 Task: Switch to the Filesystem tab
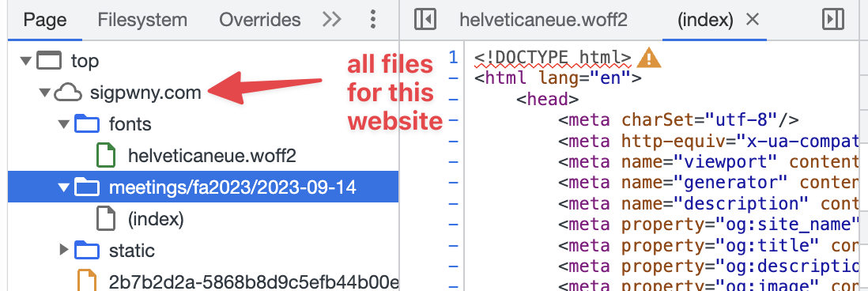point(142,20)
